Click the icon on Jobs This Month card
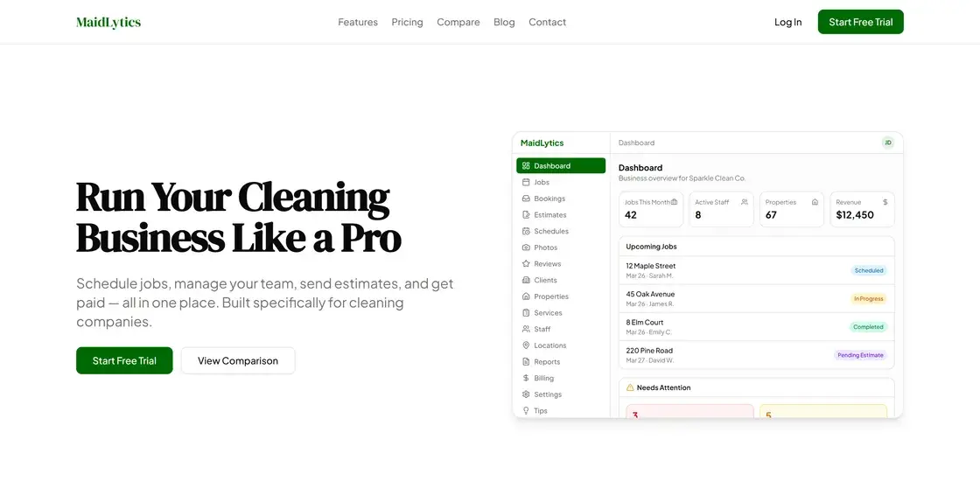 674,202
